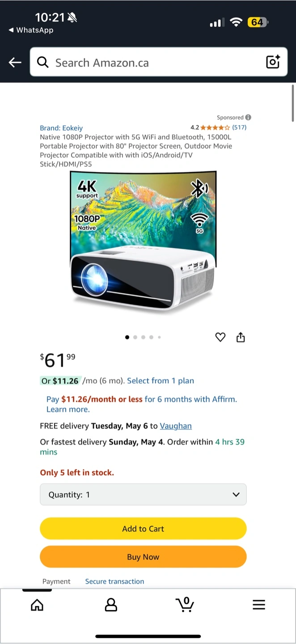Tap the heart wishlist icon

[x=220, y=337]
